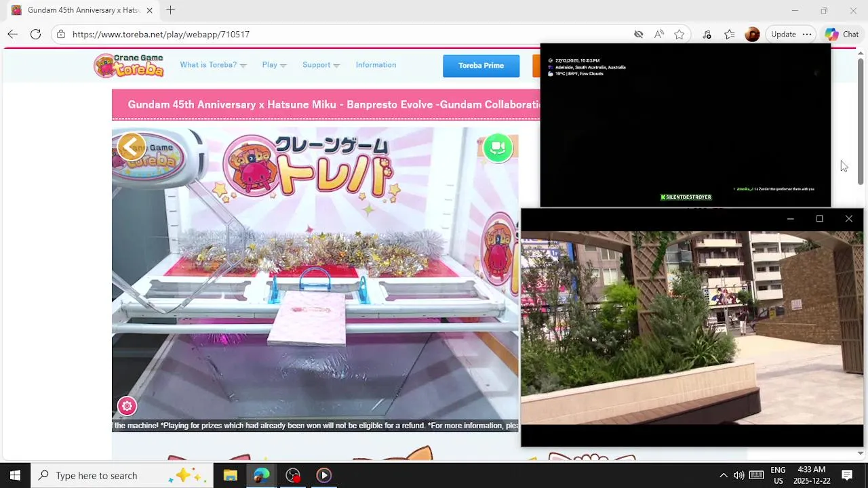Screen dimensions: 868x488
Task: Expand the Support menu
Action: pyautogui.click(x=321, y=65)
